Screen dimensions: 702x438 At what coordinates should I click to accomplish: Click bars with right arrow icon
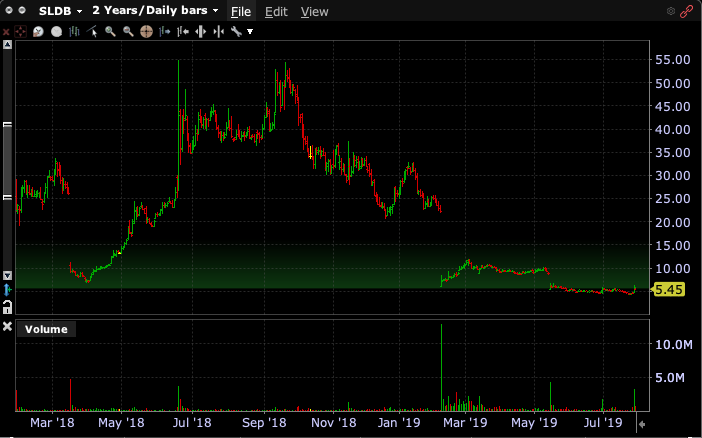click(165, 31)
